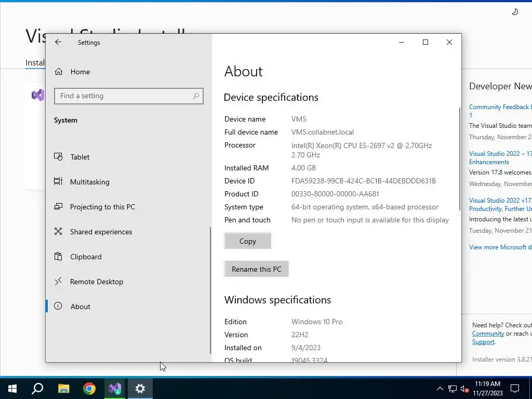532x399 pixels.
Task: Open File Explorer from the taskbar
Action: tap(63, 389)
